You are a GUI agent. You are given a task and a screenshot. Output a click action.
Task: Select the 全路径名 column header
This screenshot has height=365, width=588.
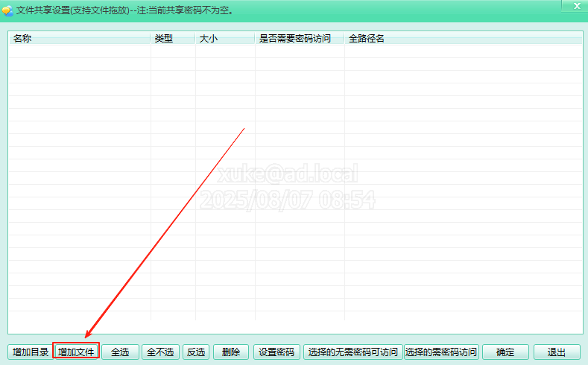tap(462, 38)
